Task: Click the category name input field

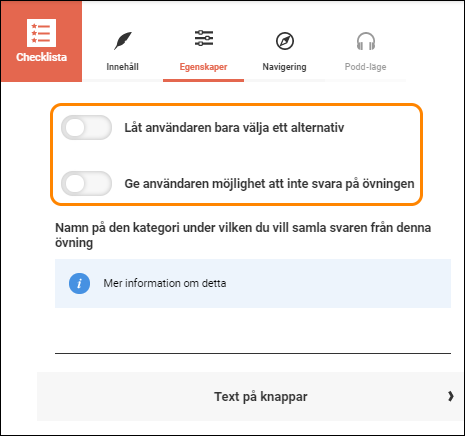Action: 253,335
